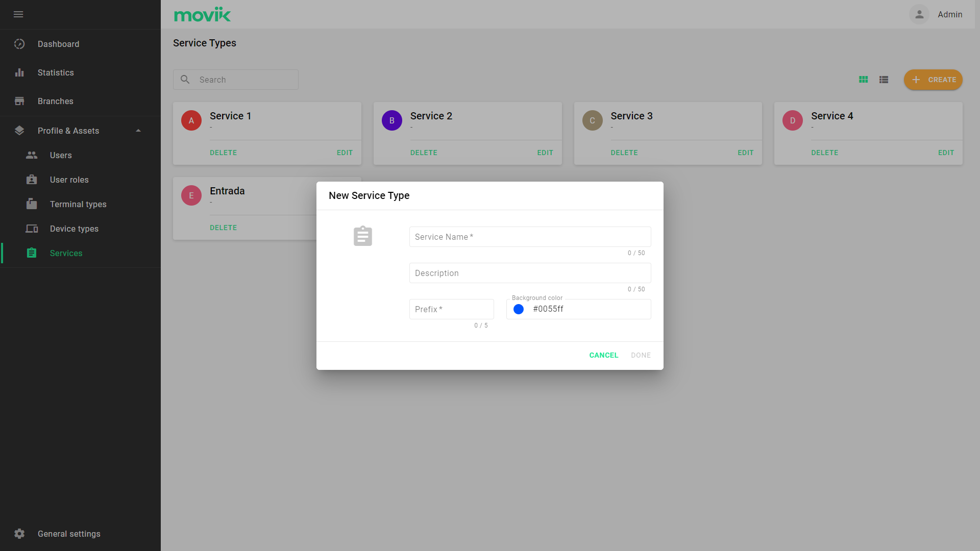Focus the Service Name field
Screen dimensions: 980x551
pyautogui.click(x=530, y=237)
